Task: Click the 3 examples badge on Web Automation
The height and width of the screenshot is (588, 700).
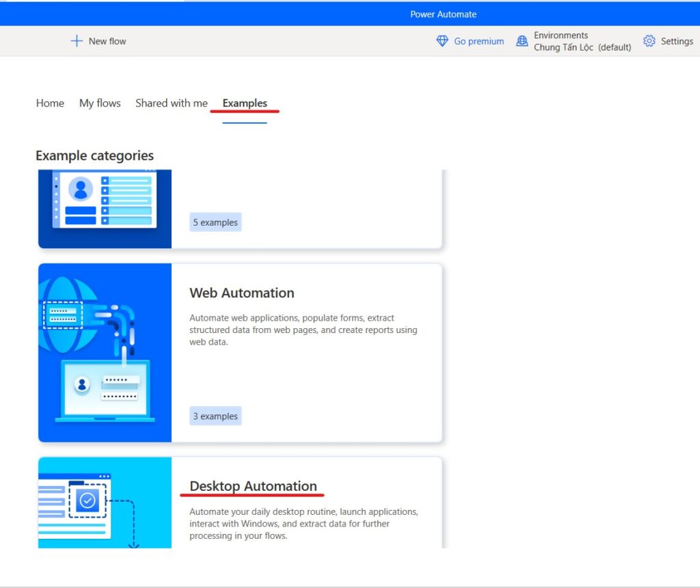Action: pyautogui.click(x=215, y=416)
